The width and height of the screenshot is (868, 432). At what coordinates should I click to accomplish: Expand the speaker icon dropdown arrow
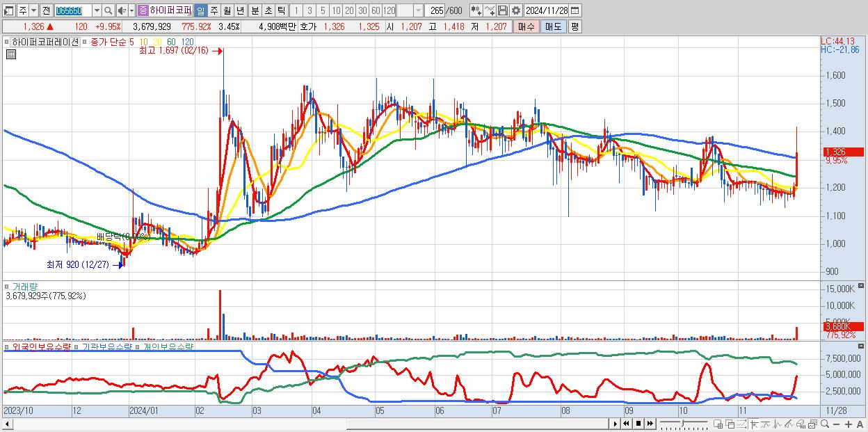(131, 10)
